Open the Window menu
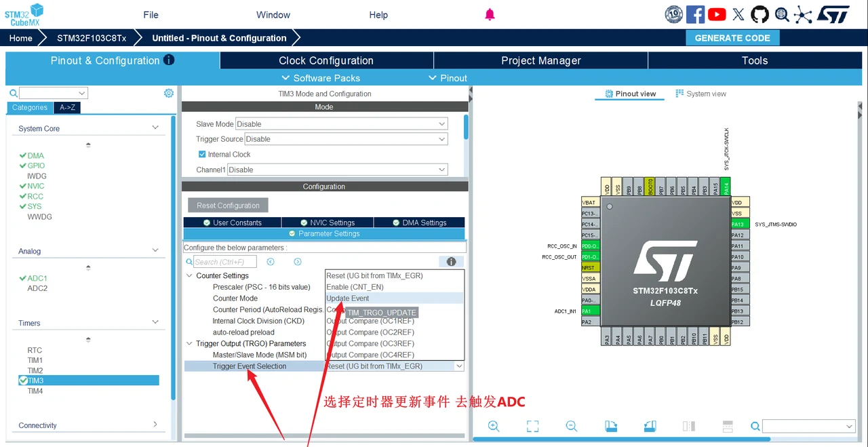 (273, 15)
